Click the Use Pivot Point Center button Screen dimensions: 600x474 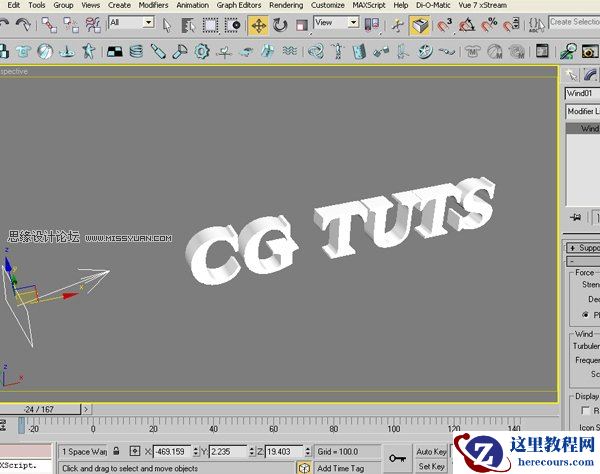tap(372, 25)
